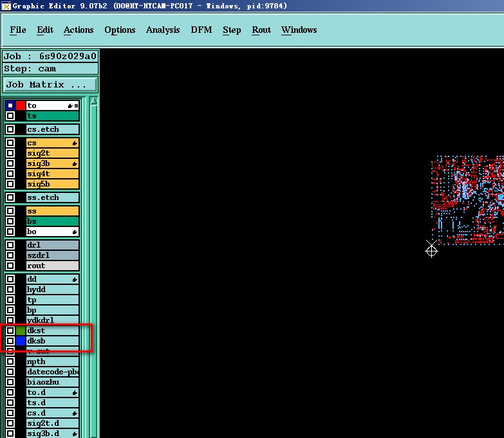The image size is (504, 438).
Task: Select the biaozhu layer name
Action: point(53,382)
